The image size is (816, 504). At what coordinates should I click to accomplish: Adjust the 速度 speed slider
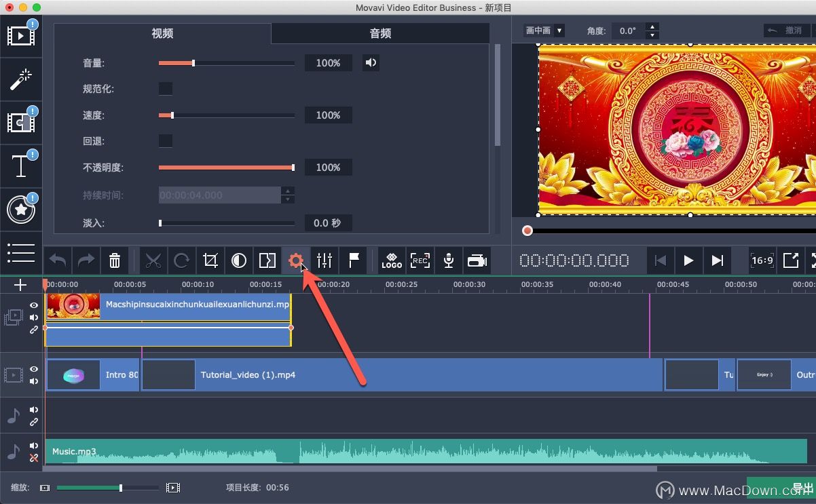(x=227, y=115)
